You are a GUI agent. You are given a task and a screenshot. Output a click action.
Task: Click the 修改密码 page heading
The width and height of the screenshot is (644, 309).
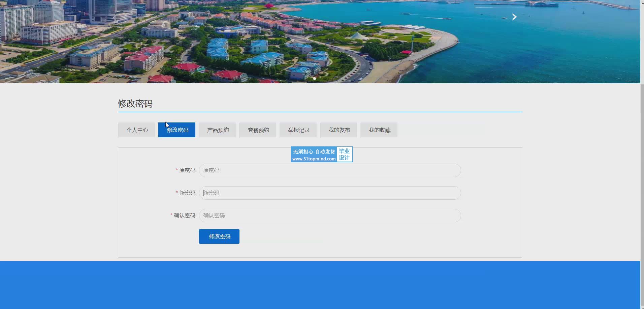pos(135,104)
